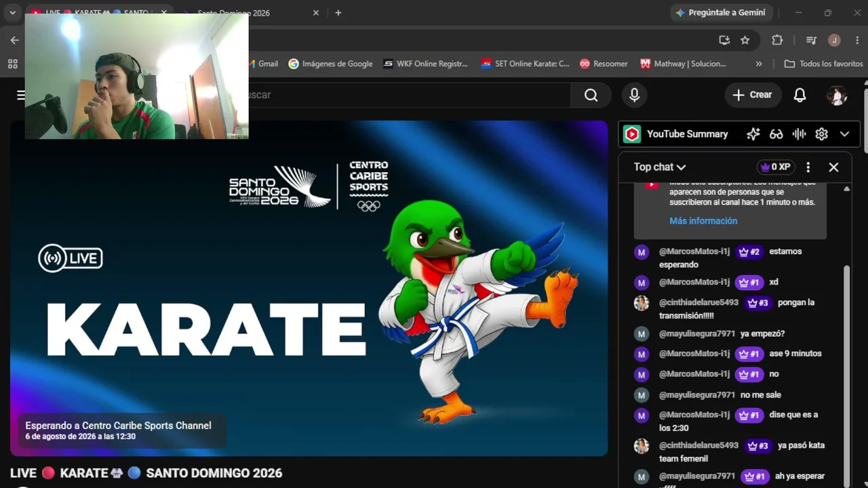Click the #1 crown badge on dise que es a

tap(749, 415)
